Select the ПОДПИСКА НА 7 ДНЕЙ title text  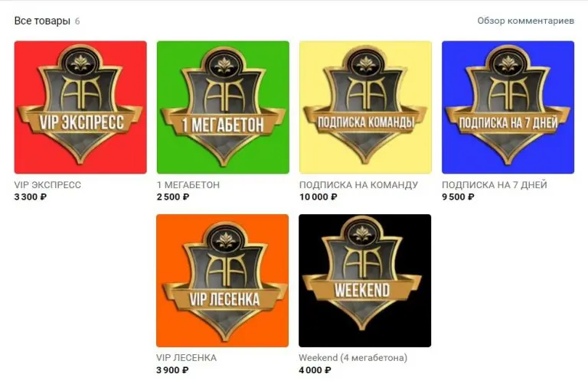click(495, 184)
